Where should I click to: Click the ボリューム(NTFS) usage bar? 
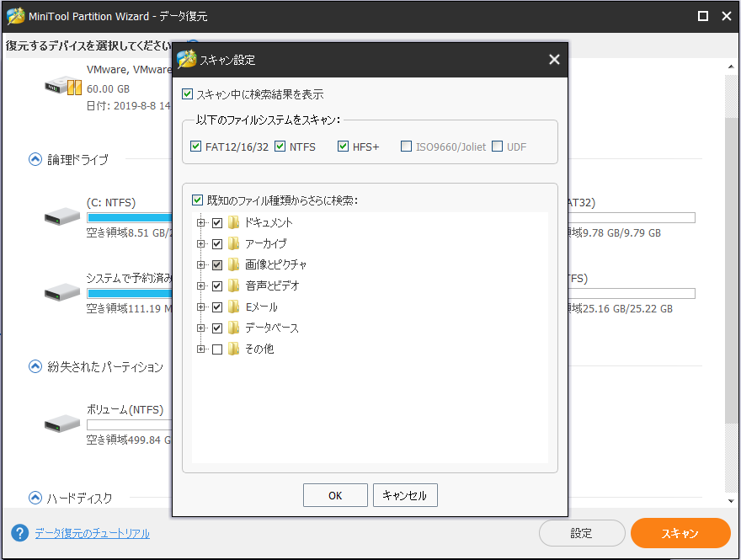pos(130,424)
